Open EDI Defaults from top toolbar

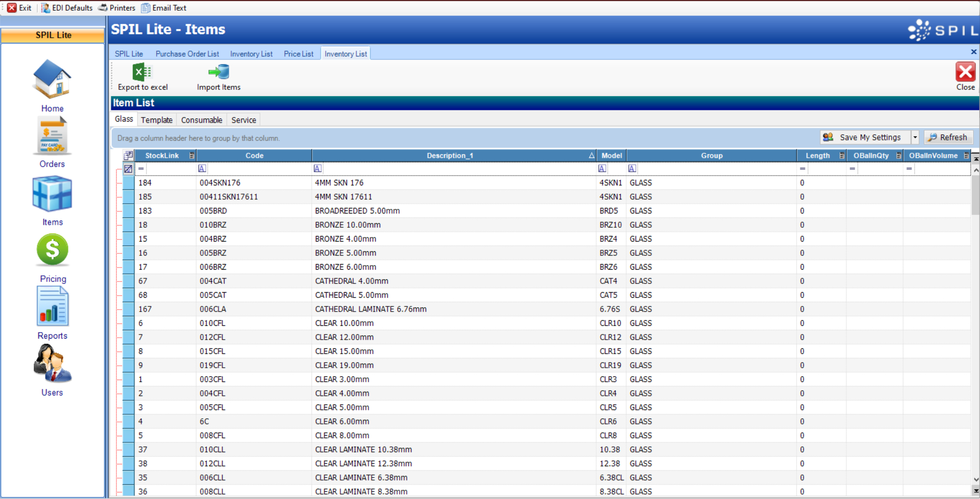click(67, 8)
